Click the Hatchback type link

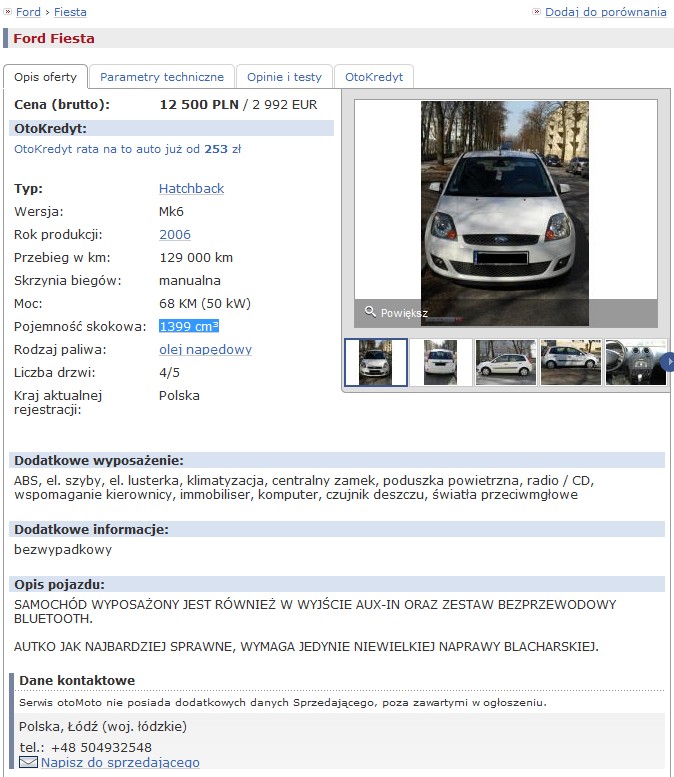coord(191,189)
